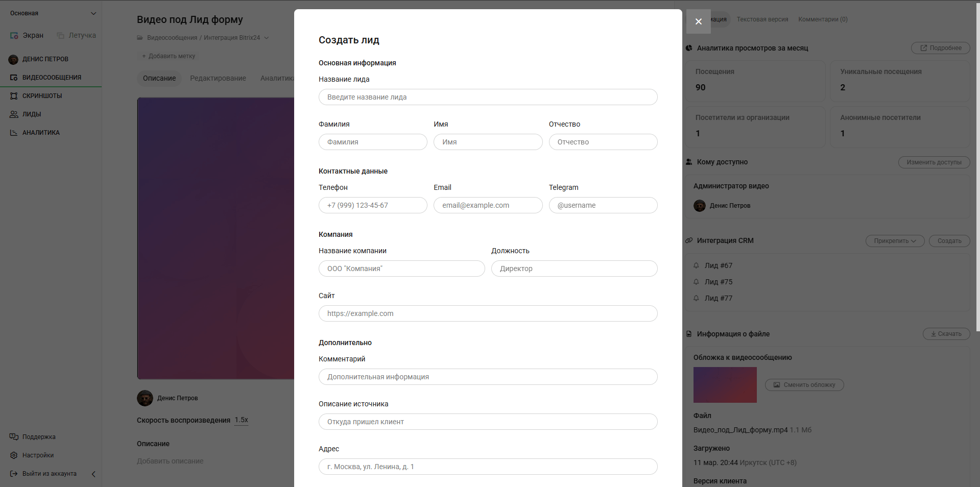The height and width of the screenshot is (487, 980).
Task: Click bell icon next to Лид #67
Action: point(696,265)
